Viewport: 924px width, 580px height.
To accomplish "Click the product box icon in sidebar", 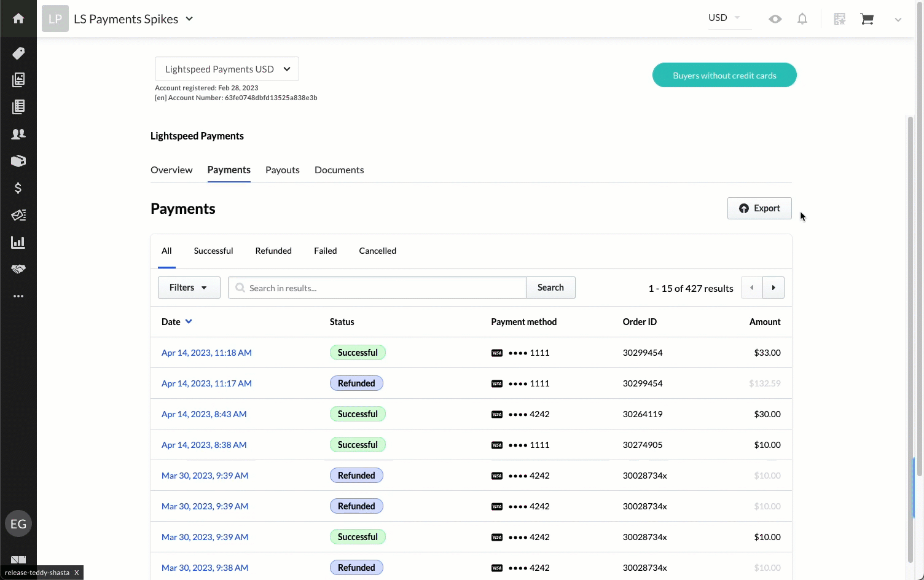I will [x=18, y=160].
